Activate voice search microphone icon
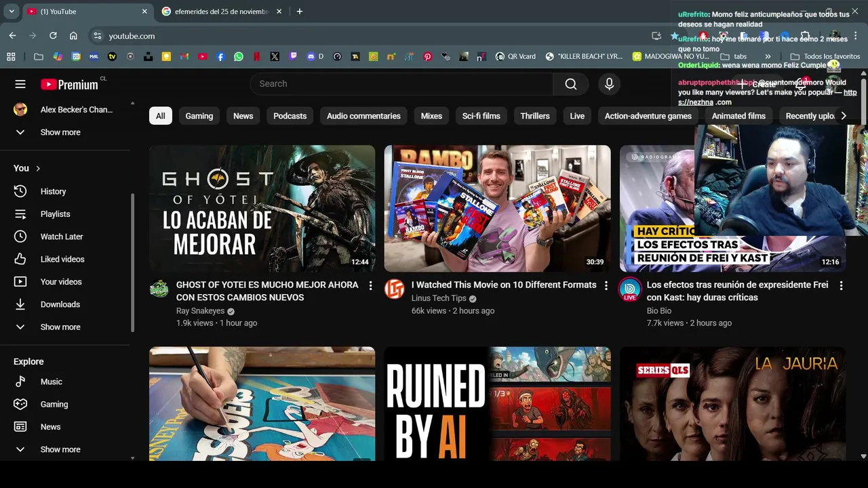Viewport: 868px width, 488px height. coord(609,84)
